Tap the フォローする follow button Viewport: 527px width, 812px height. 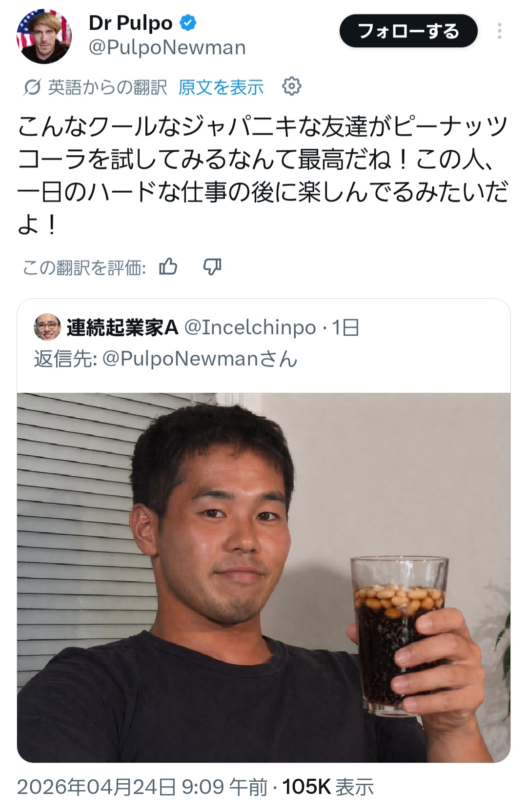[x=408, y=31]
